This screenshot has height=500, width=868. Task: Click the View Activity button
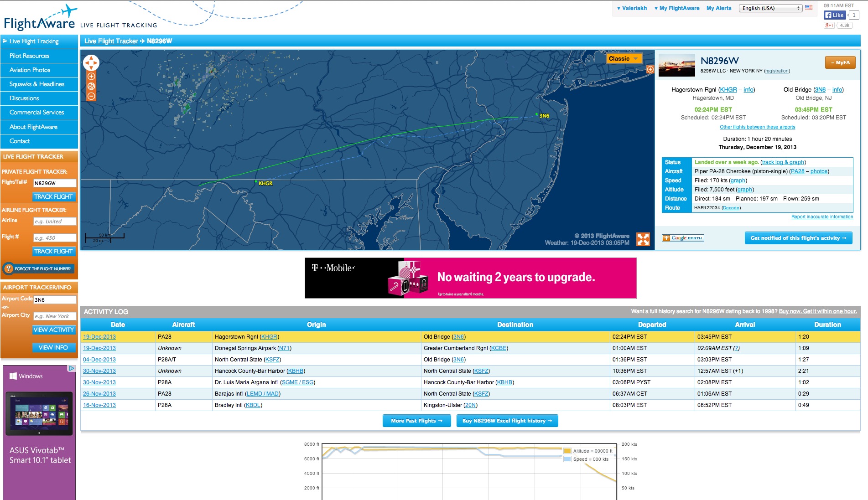click(x=53, y=330)
